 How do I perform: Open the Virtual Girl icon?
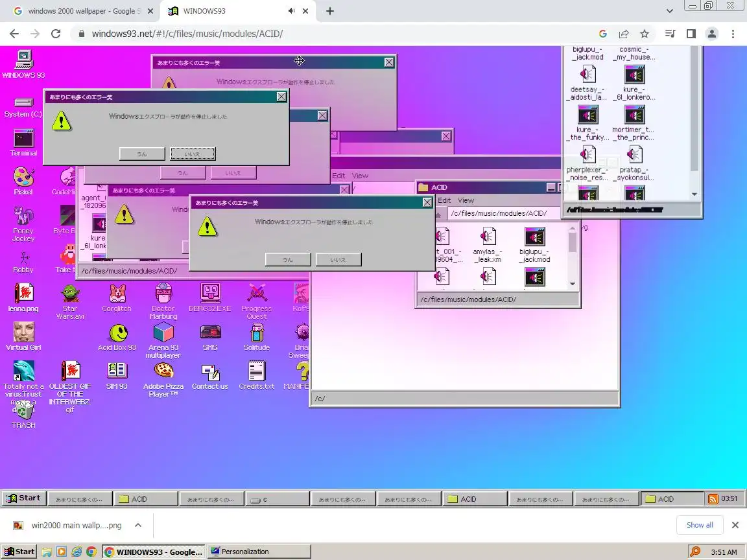23,336
